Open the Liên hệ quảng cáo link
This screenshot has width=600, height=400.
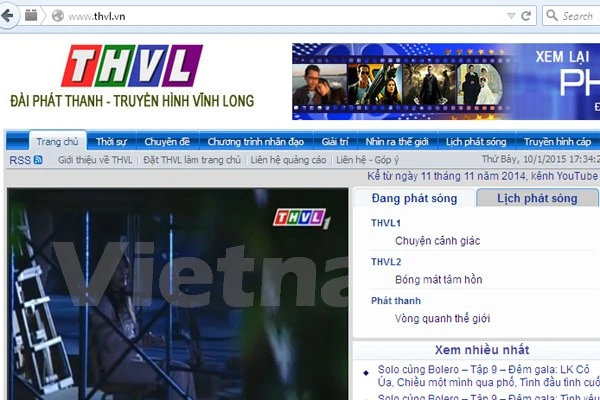[288, 160]
